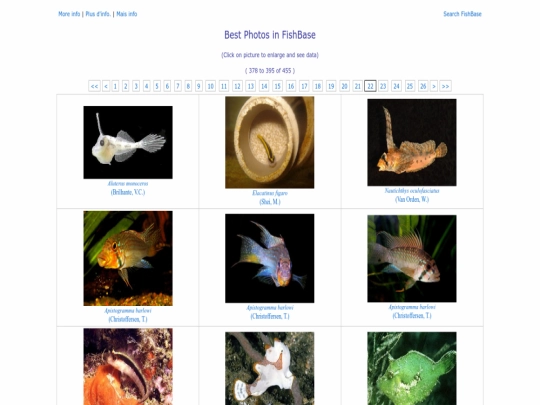Enlarge the Aluterus monoceros photo
The height and width of the screenshot is (405, 540).
coord(128,142)
